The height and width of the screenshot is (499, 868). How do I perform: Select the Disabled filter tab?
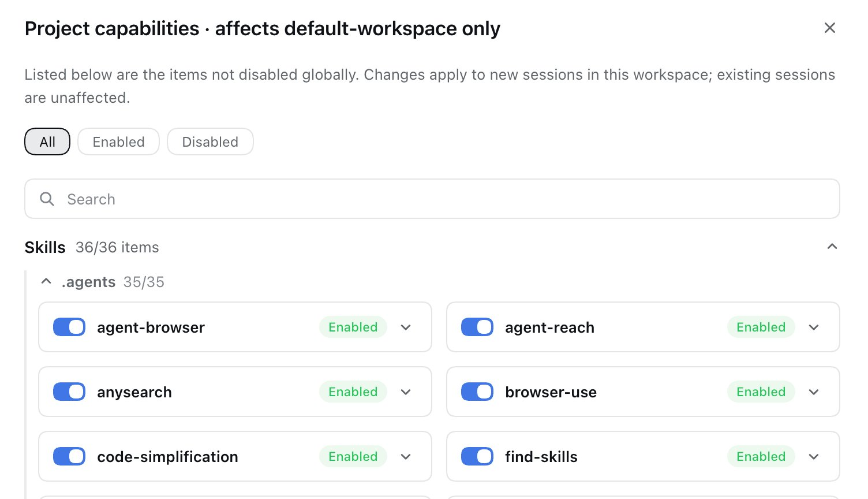(210, 141)
